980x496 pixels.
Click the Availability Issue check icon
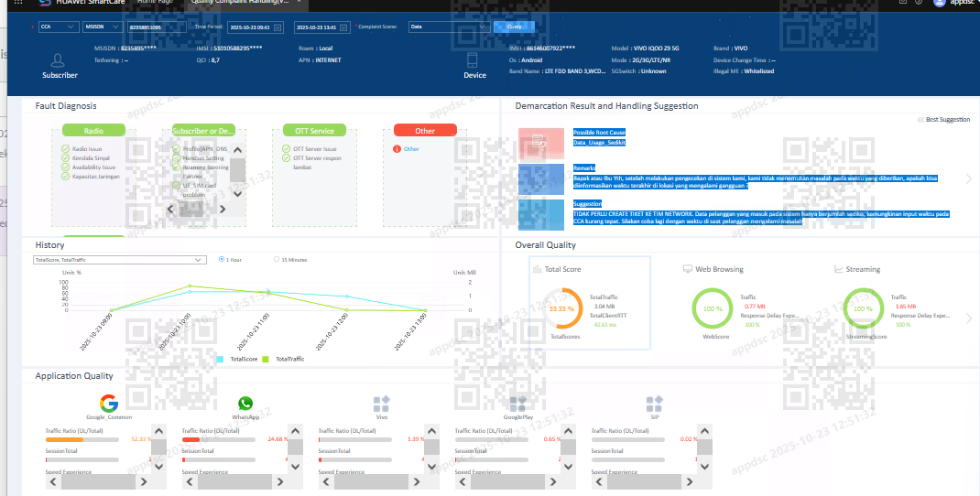click(x=66, y=167)
